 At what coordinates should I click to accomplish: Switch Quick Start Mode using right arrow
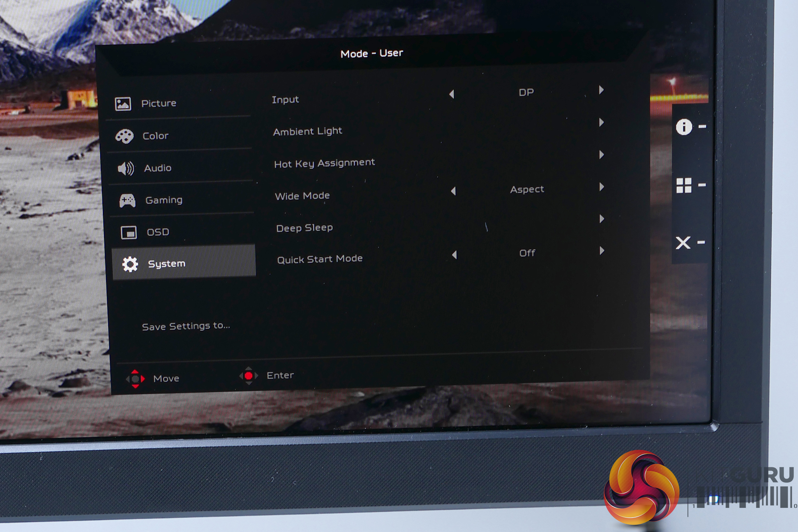coord(602,250)
